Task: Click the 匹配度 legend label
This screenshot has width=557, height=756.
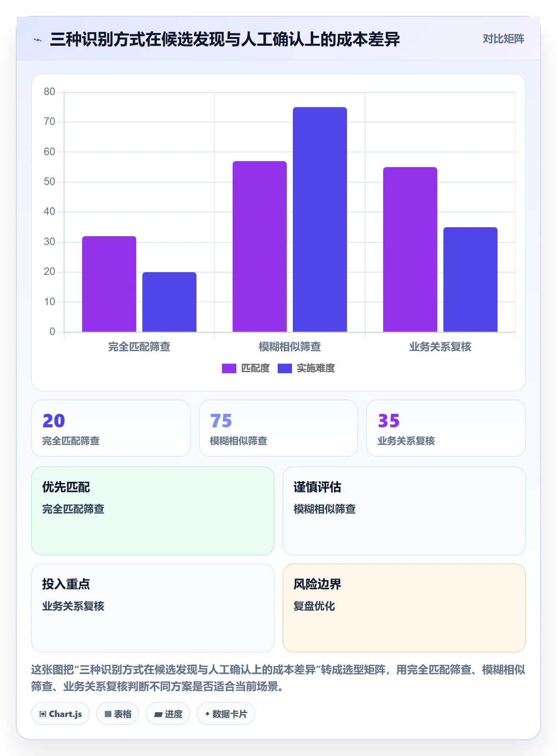Action: [x=255, y=368]
